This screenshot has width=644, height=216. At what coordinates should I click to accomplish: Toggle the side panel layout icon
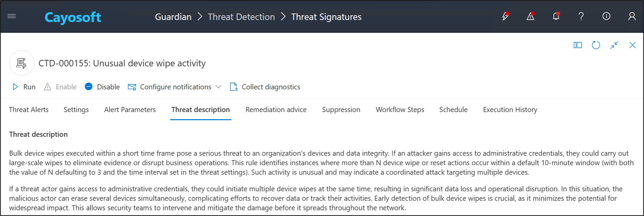pyautogui.click(x=578, y=45)
